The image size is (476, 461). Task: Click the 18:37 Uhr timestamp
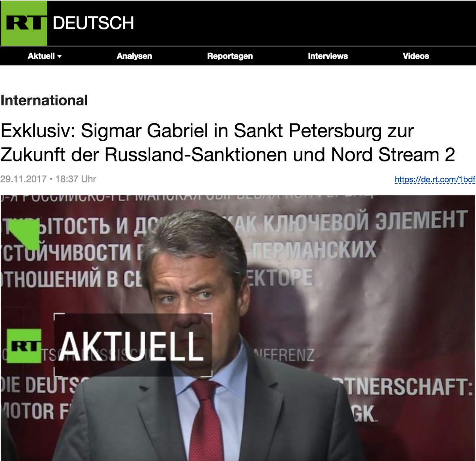tap(76, 179)
